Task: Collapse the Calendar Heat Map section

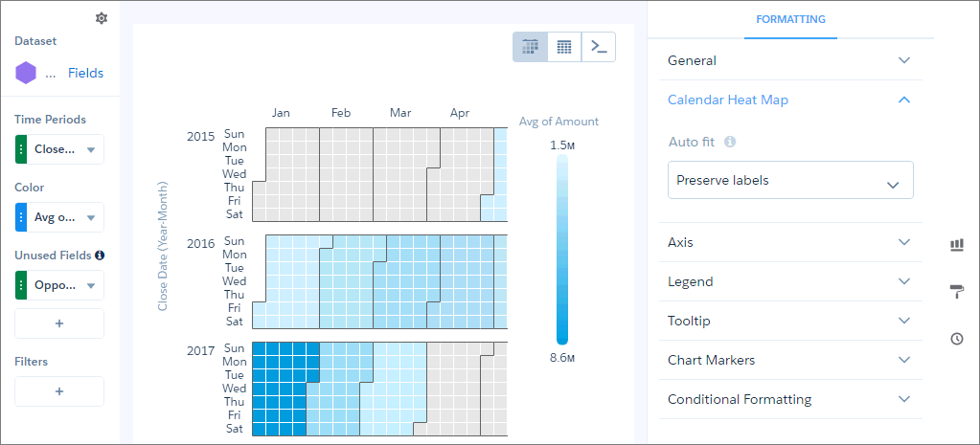Action: pos(790,100)
